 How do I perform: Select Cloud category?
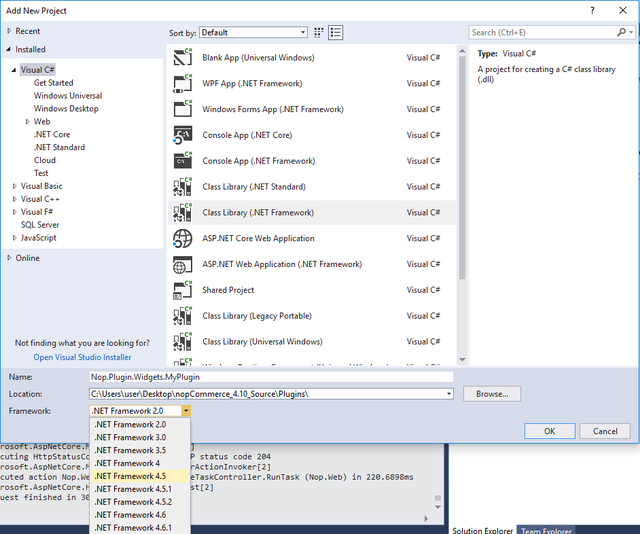pyautogui.click(x=44, y=160)
